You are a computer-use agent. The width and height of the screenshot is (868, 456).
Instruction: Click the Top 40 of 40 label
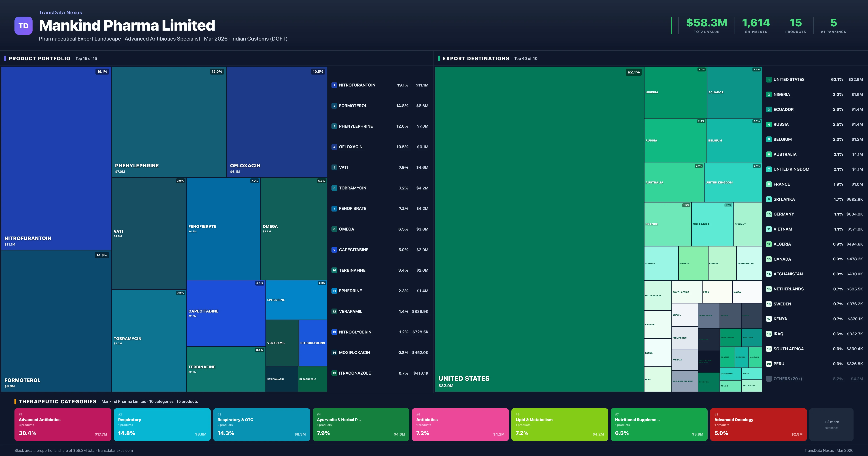[526, 58]
